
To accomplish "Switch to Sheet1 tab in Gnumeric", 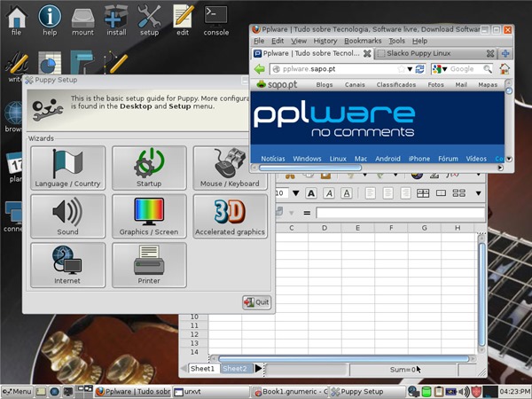I will [202, 369].
